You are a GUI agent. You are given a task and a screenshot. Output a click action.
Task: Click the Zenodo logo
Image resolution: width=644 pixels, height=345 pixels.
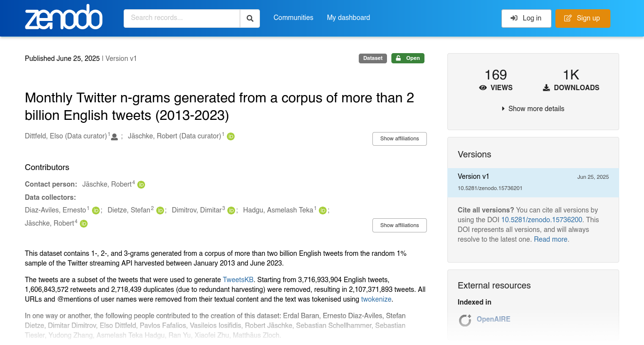(63, 18)
